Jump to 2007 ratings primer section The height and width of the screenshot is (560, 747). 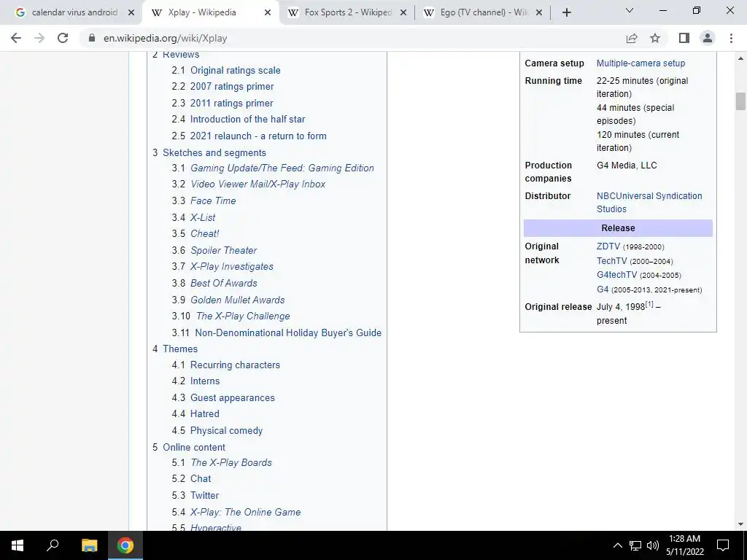(x=232, y=87)
